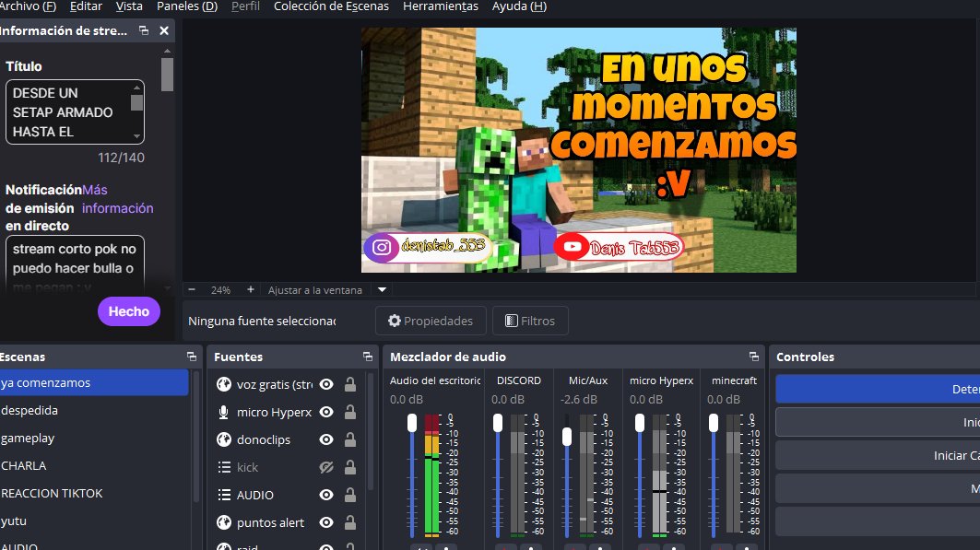Click Ajustar a la ventana option
The height and width of the screenshot is (550, 980).
pyautogui.click(x=315, y=289)
